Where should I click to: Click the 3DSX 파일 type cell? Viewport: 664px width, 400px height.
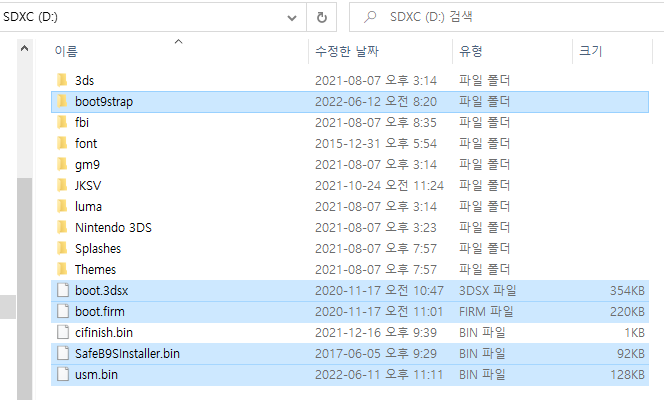pyautogui.click(x=487, y=290)
